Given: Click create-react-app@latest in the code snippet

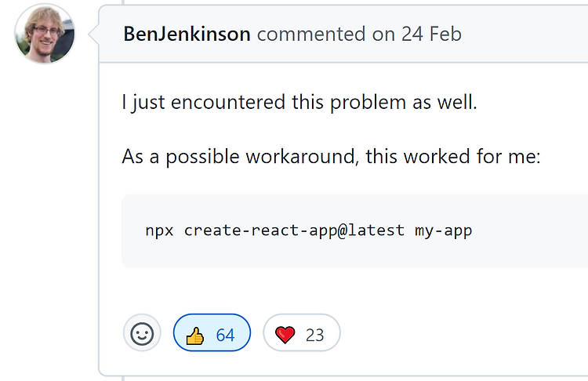Looking at the screenshot, I should (294, 230).
